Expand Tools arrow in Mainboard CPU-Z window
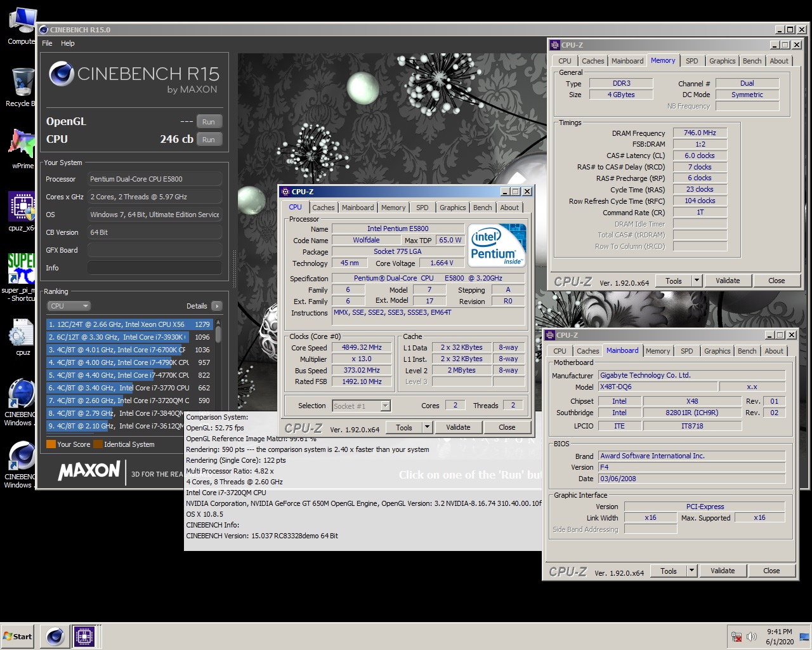Viewport: 812px width, 650px height. pyautogui.click(x=691, y=571)
